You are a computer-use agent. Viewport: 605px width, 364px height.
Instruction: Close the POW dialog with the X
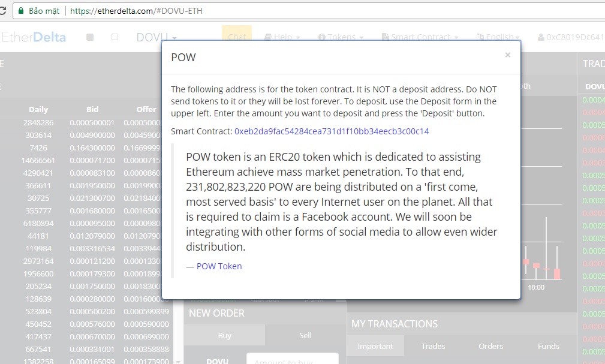coord(508,55)
